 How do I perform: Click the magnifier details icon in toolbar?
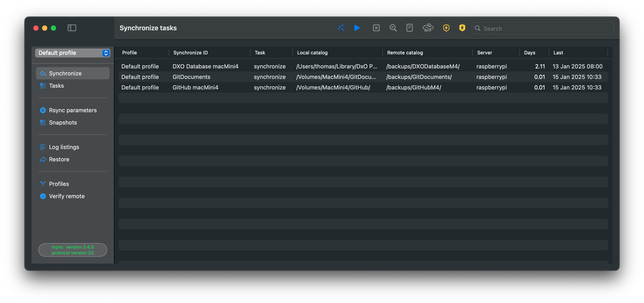(393, 28)
